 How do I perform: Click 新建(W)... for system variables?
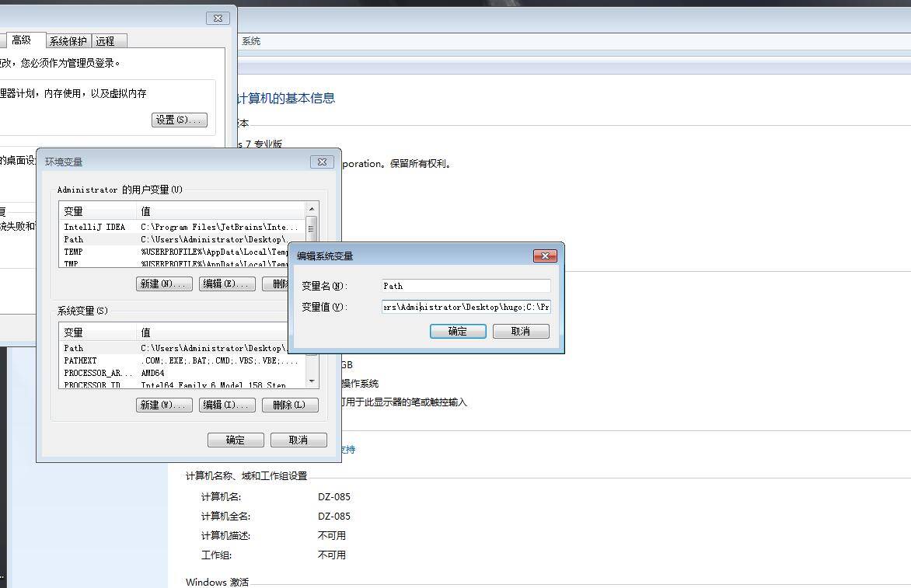pyautogui.click(x=164, y=405)
